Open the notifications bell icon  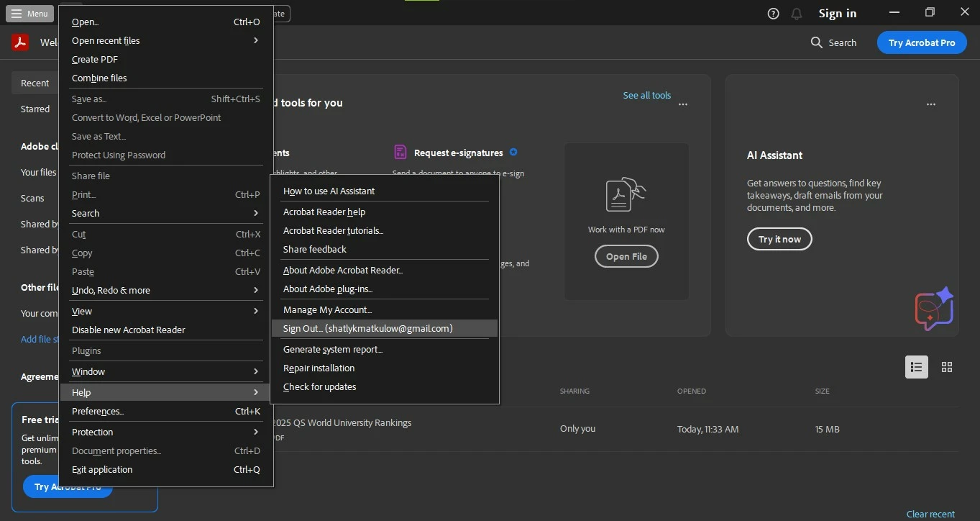(797, 14)
